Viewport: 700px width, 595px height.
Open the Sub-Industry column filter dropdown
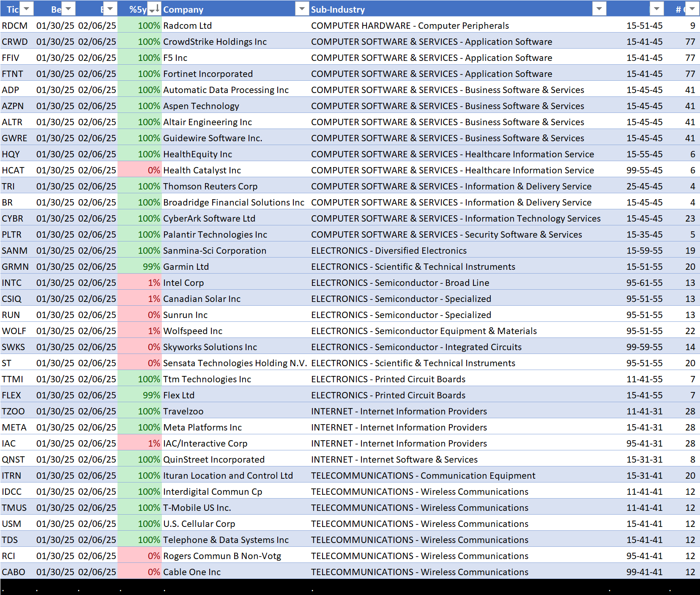coord(599,8)
